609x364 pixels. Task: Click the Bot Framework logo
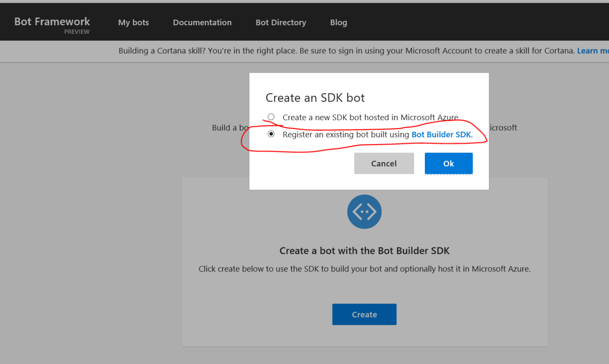click(x=51, y=21)
